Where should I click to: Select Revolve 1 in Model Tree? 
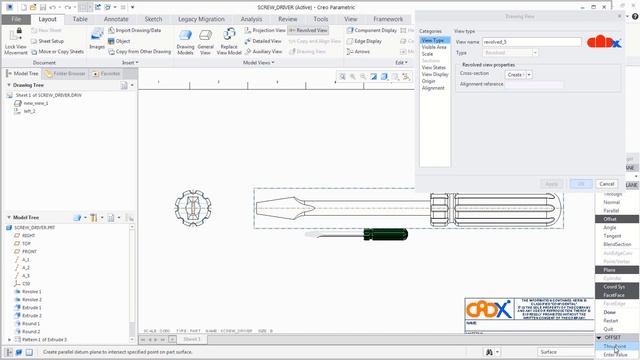point(31,292)
